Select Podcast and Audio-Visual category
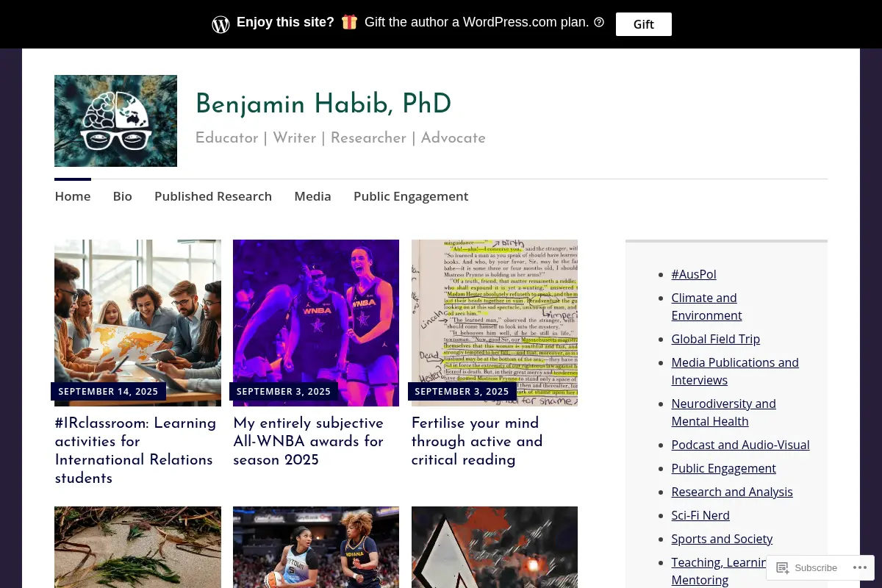 pos(740,445)
